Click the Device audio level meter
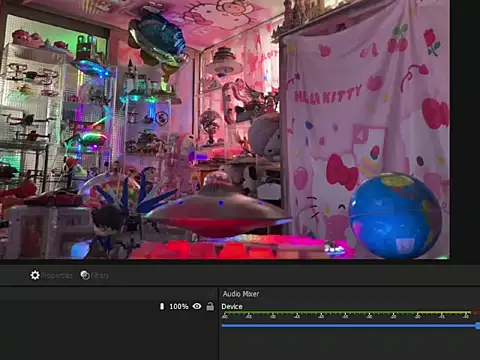The height and width of the screenshot is (360, 480). [351, 314]
